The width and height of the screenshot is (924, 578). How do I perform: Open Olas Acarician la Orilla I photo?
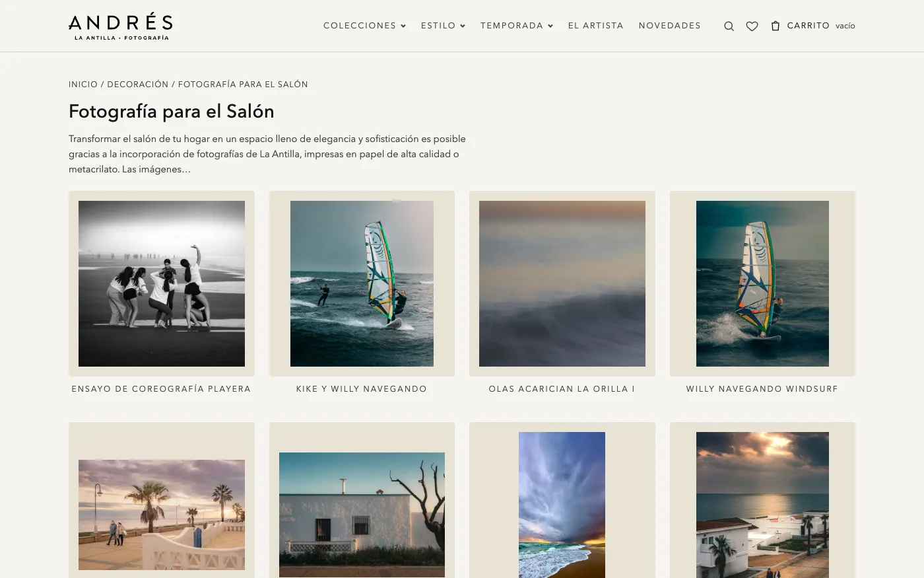tap(562, 283)
